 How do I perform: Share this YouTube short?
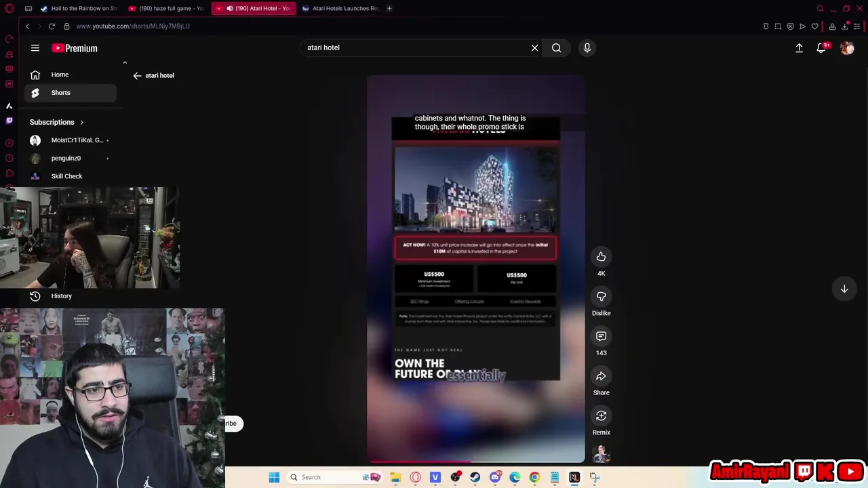[601, 376]
